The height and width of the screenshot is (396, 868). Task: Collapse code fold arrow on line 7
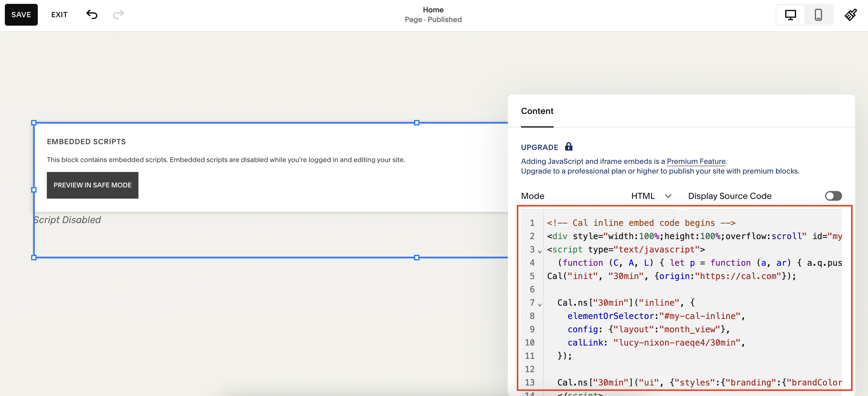pos(540,305)
